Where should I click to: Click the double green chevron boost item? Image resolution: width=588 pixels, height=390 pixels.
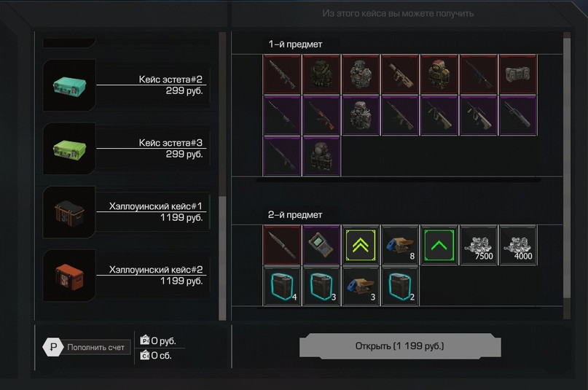click(361, 245)
